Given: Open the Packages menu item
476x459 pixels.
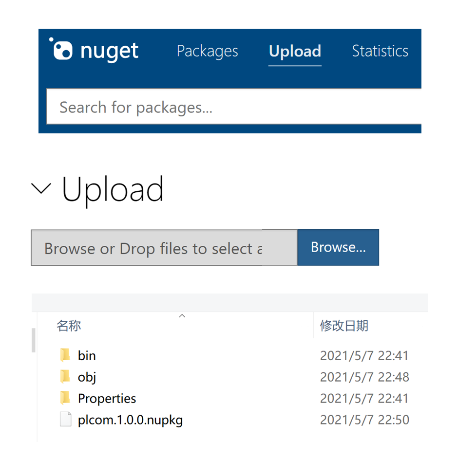Looking at the screenshot, I should (207, 51).
